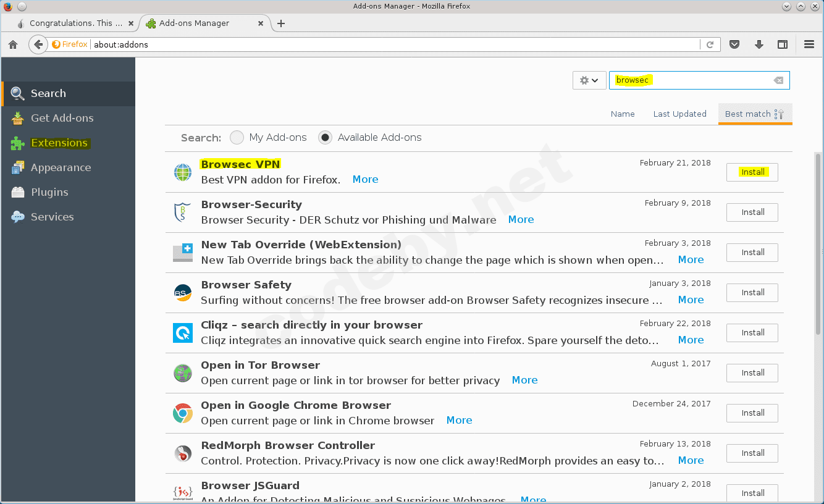Click the Pocket save icon
The width and height of the screenshot is (824, 504).
coord(734,44)
